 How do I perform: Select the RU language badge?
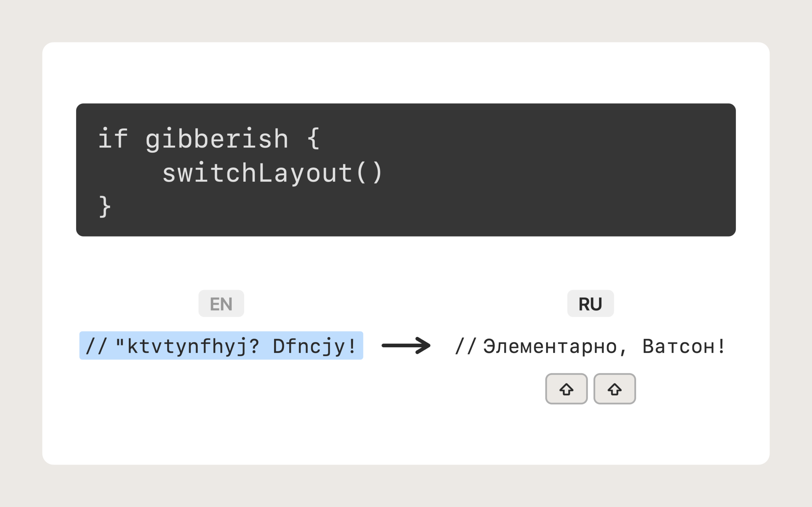coord(591,304)
